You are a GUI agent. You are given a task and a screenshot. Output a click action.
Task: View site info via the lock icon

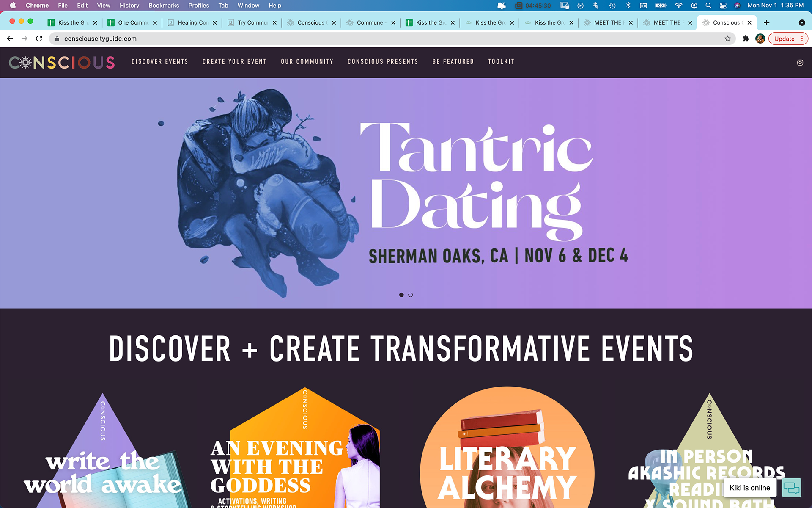pyautogui.click(x=57, y=39)
